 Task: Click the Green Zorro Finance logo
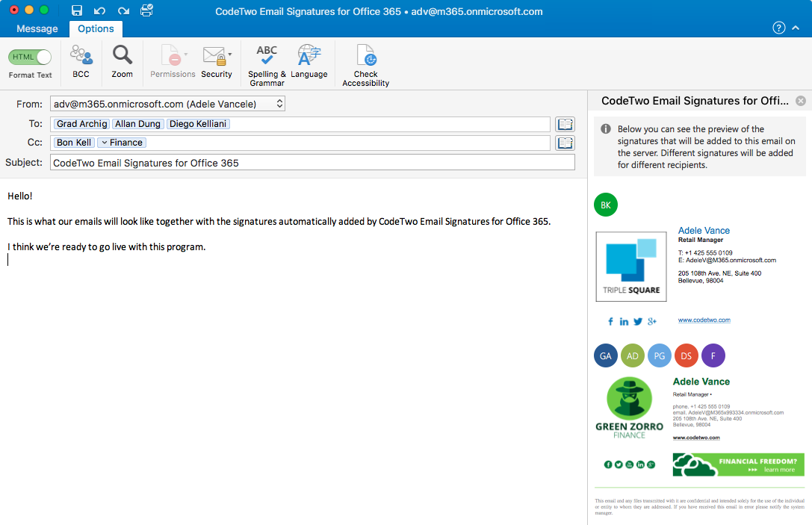629,408
